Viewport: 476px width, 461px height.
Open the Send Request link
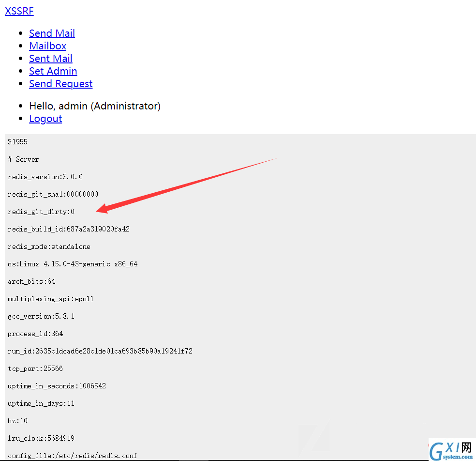coord(61,84)
